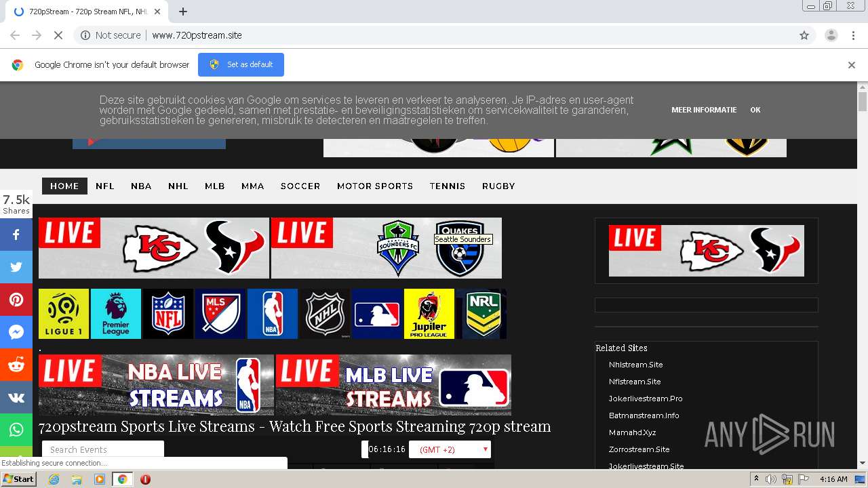Viewport: 868px width, 488px height.
Task: Open the MOTOR SPORTS menu item
Action: [375, 186]
